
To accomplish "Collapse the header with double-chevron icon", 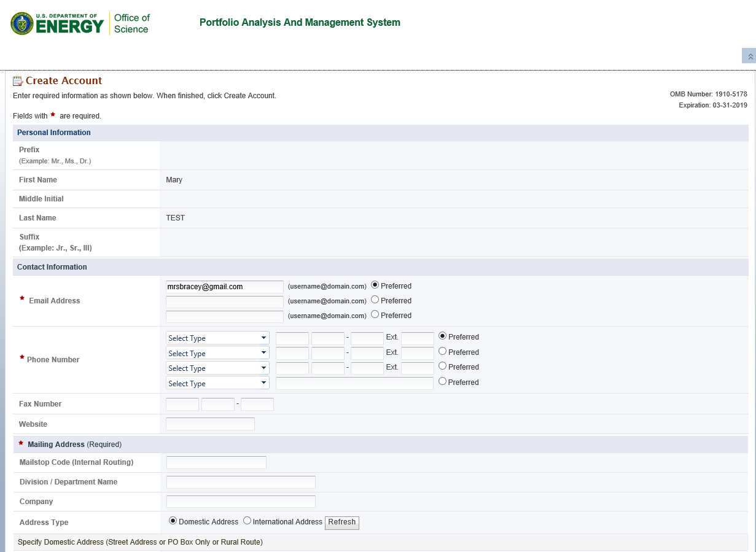I will point(749,56).
